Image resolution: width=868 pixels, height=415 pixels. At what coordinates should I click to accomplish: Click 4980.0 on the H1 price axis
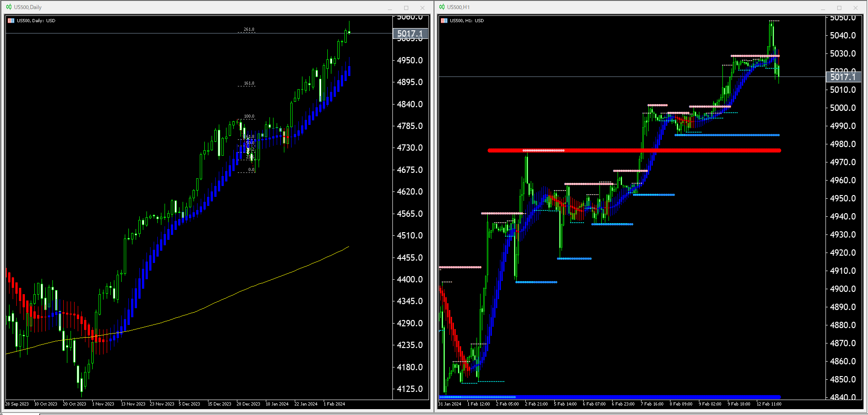click(x=843, y=144)
